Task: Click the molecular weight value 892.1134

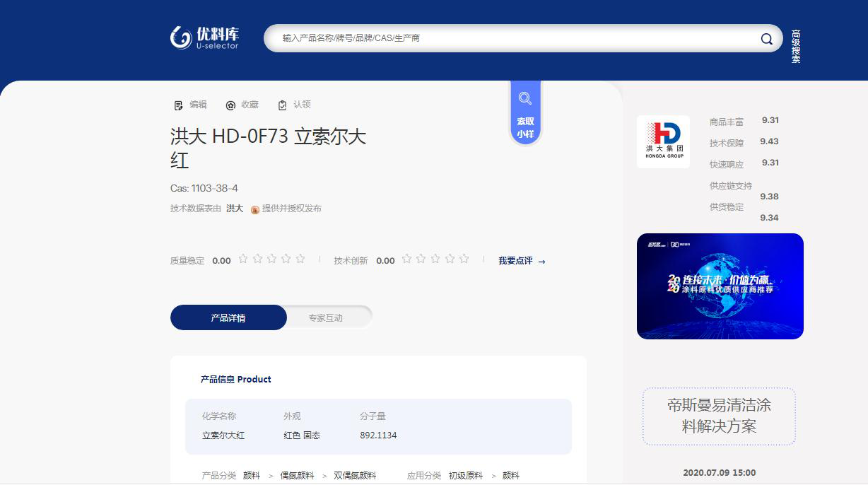Action: coord(378,436)
